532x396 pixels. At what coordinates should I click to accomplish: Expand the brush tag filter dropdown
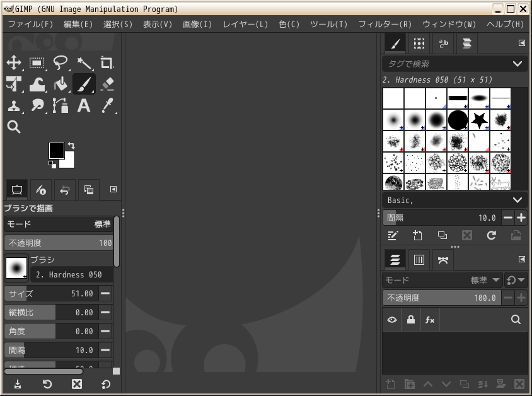click(x=518, y=64)
